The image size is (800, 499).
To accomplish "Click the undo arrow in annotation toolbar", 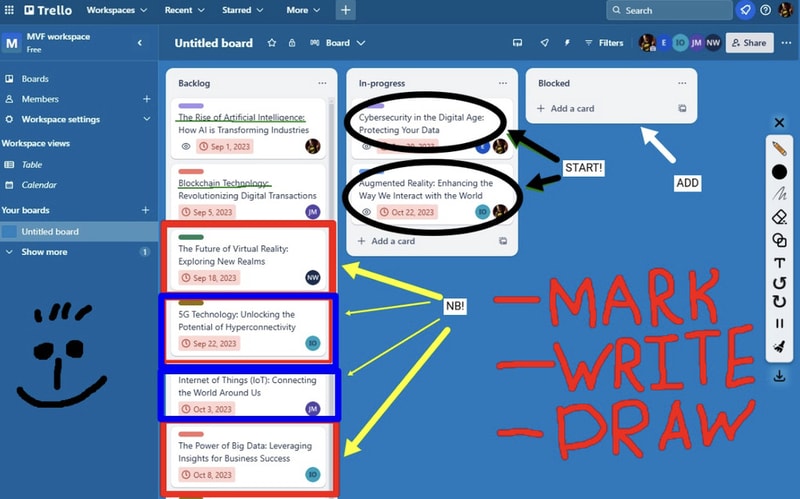I will pos(779,283).
